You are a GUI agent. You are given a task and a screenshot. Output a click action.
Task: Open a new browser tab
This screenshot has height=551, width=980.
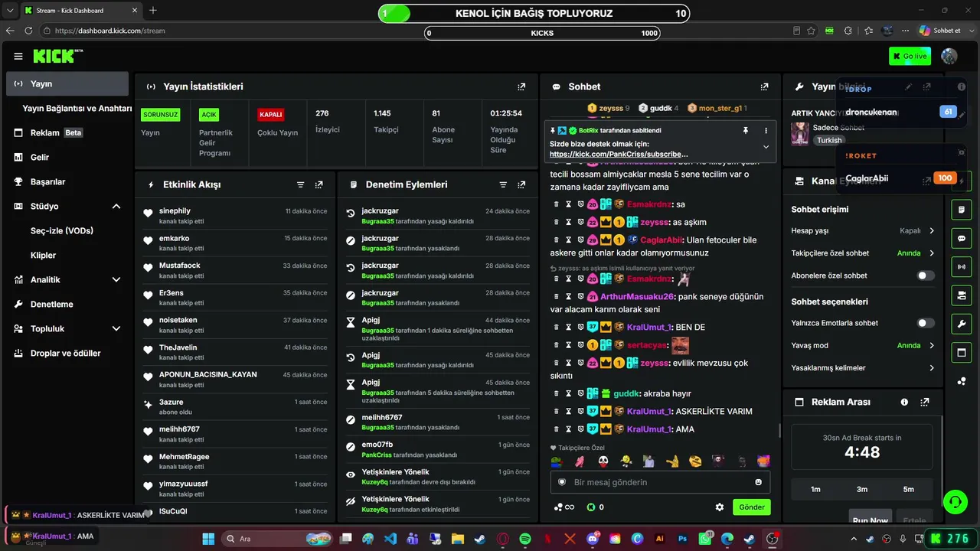click(153, 11)
